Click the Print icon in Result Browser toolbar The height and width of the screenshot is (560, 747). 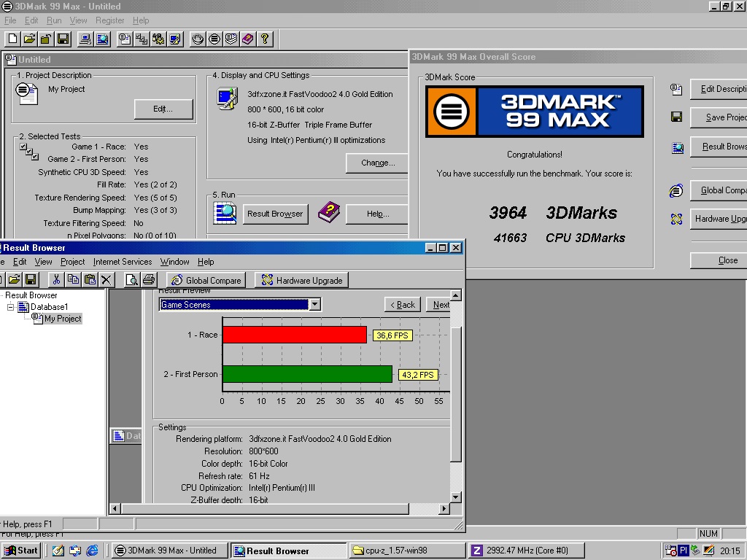tap(149, 279)
